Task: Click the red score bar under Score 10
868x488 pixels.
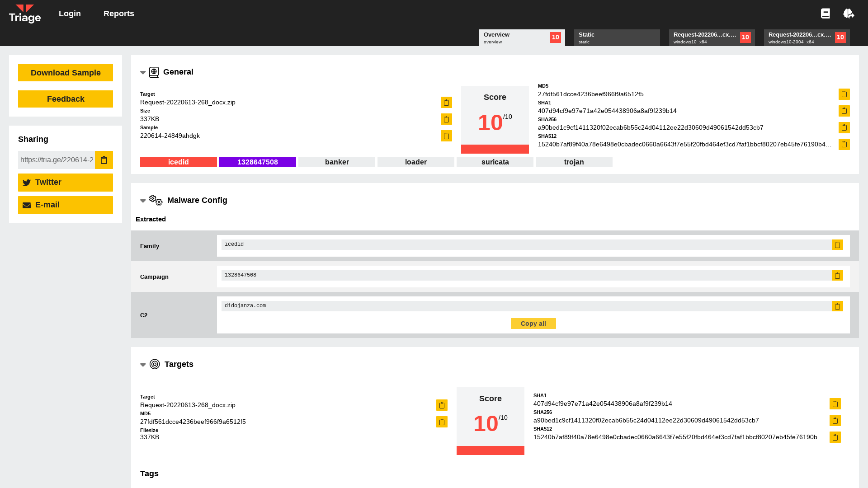Action: coord(495,149)
